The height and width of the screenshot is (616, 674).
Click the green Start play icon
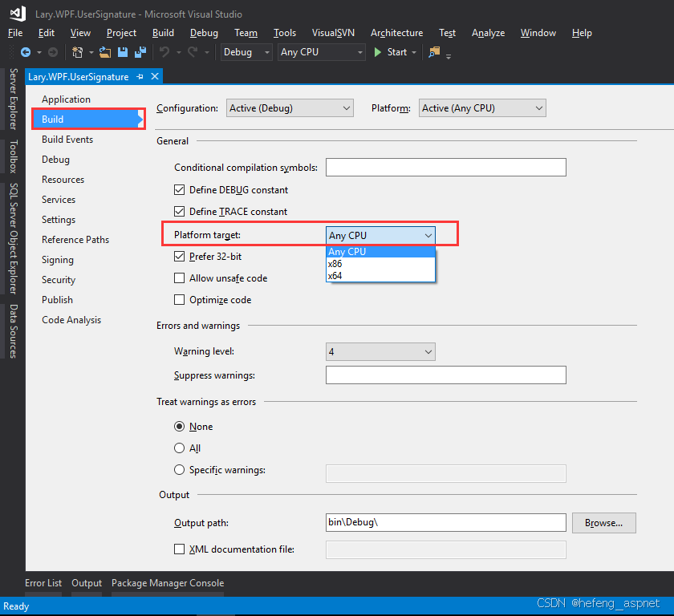click(378, 52)
